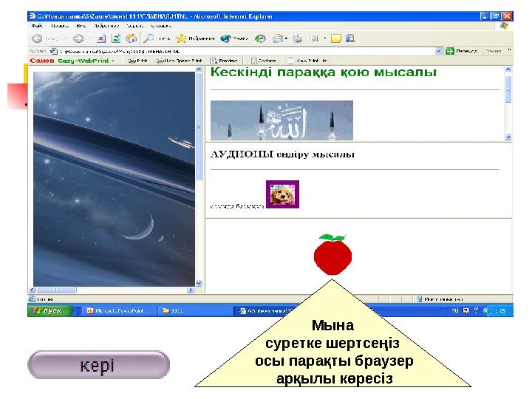Expand the address bar dropdown

pyautogui.click(x=438, y=51)
